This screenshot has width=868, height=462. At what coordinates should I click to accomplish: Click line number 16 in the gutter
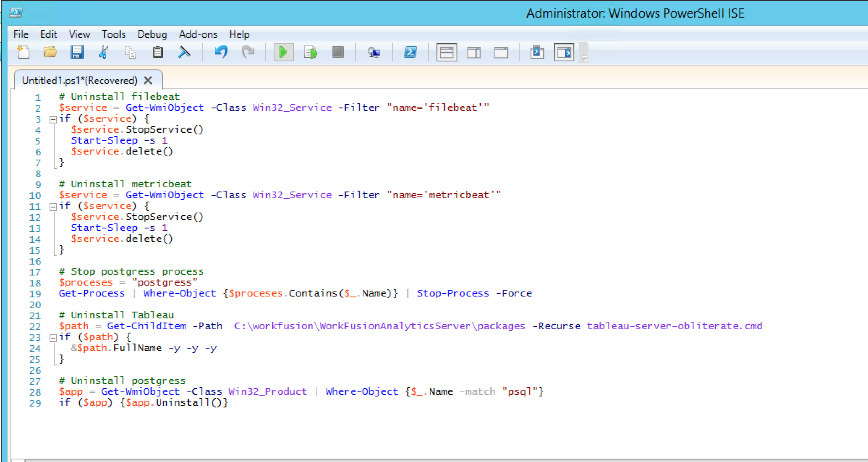[35, 261]
